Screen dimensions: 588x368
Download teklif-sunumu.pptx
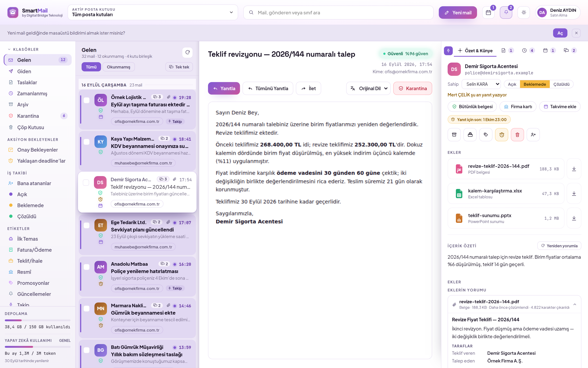pos(574,218)
